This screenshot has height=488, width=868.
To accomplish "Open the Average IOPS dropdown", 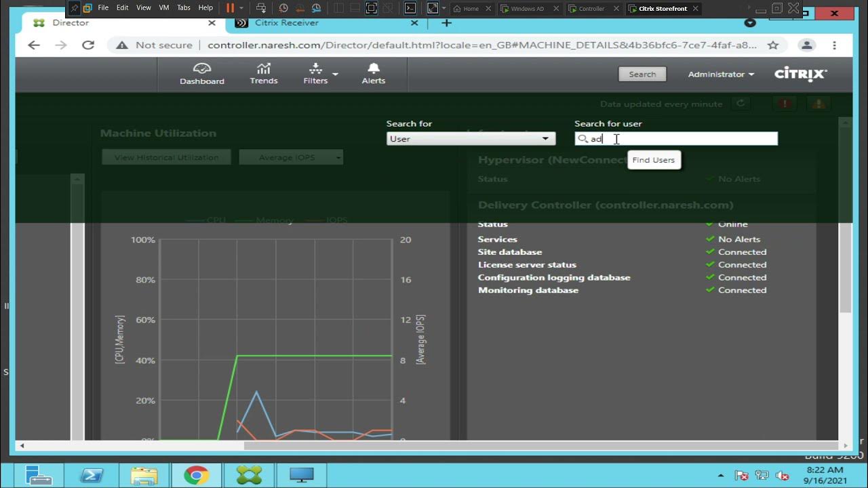I will pyautogui.click(x=291, y=157).
